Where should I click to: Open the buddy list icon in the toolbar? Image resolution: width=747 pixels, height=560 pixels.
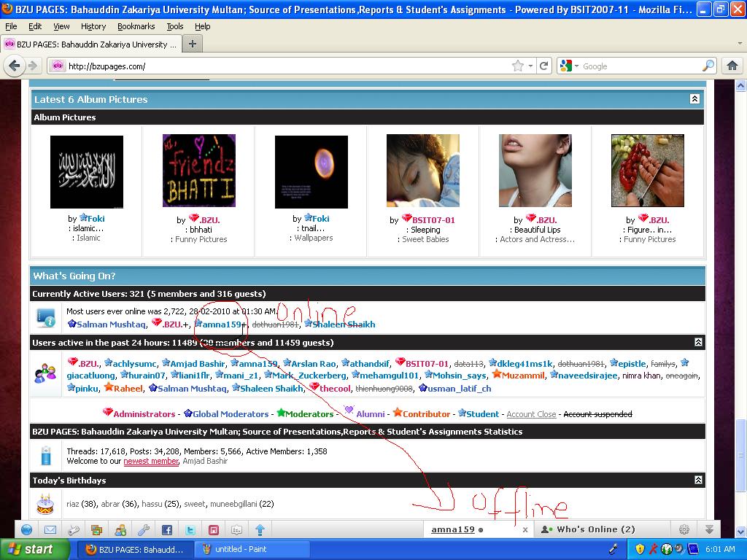120,529
